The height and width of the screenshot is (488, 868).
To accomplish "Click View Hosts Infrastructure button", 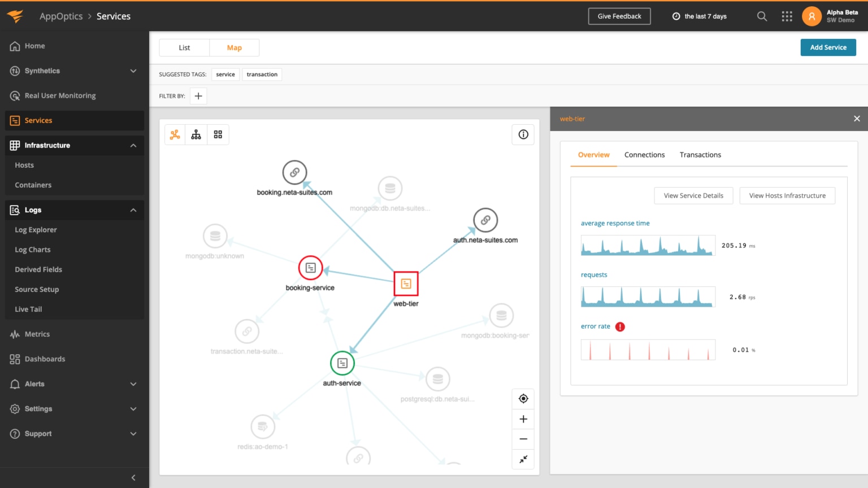I will click(787, 195).
